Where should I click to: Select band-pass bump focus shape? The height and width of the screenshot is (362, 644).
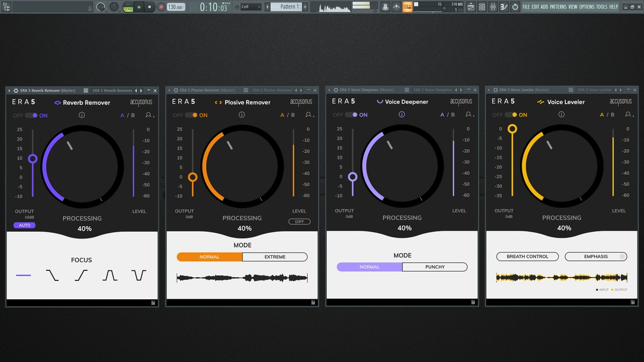point(110,275)
